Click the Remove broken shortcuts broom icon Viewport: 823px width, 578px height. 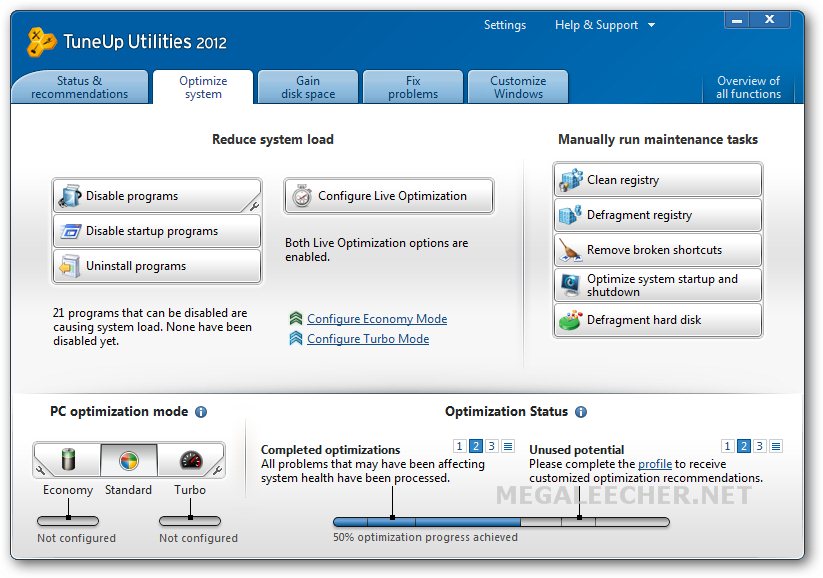[571, 250]
